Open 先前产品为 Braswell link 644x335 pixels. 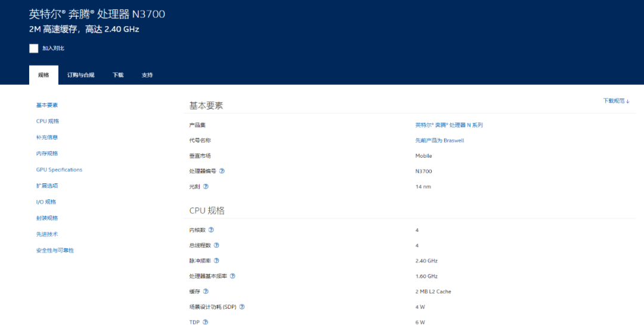[439, 140]
